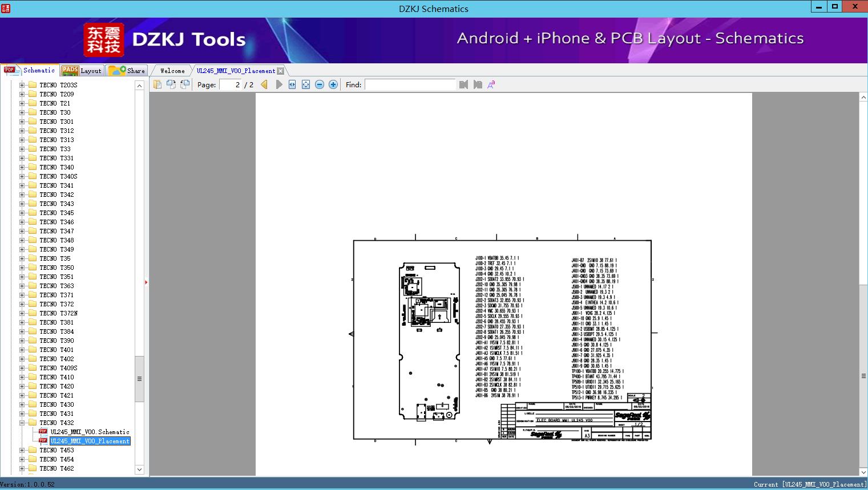The width and height of the screenshot is (868, 490).
Task: Close the UL245_MMI_V00_Placement tab
Action: click(x=280, y=71)
